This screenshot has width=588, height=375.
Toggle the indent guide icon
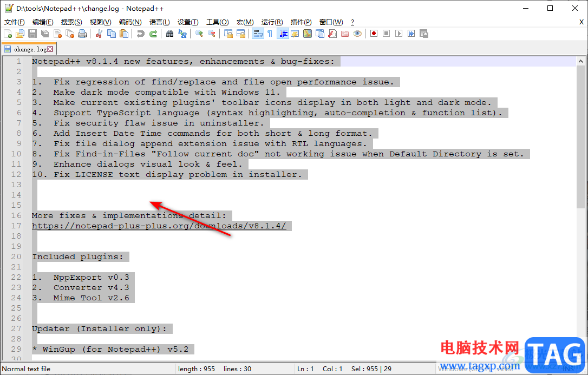283,34
